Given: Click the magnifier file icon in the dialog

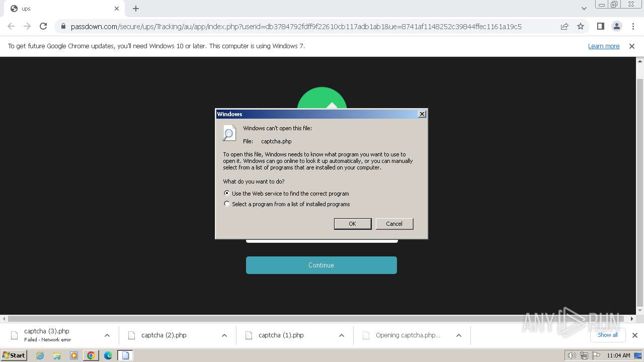Looking at the screenshot, I should 229,133.
